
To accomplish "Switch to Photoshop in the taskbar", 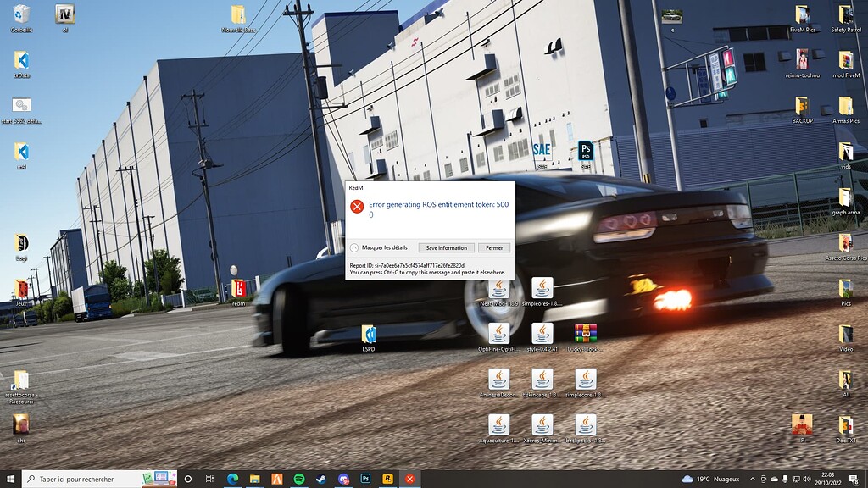I will click(x=365, y=479).
